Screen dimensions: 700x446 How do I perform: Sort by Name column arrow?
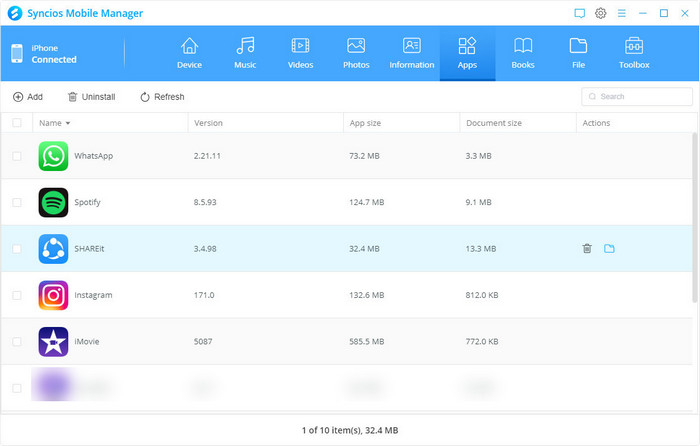68,123
